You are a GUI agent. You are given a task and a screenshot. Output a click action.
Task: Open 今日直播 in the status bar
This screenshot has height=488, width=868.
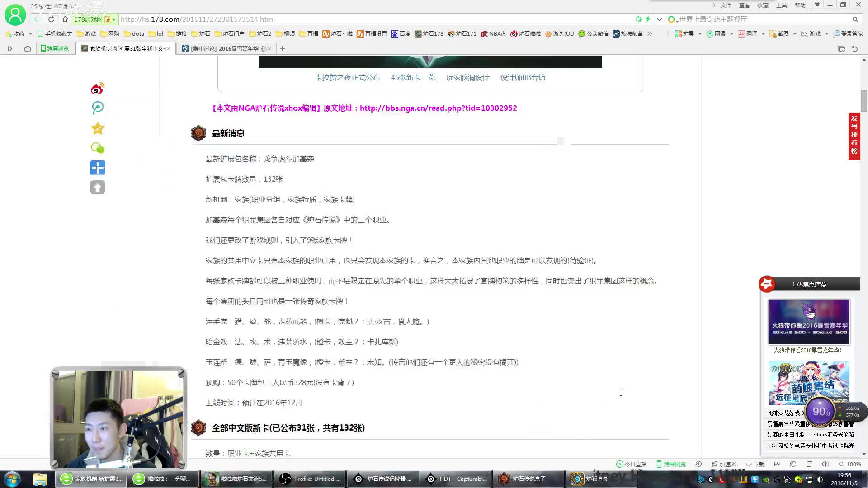[x=631, y=464]
